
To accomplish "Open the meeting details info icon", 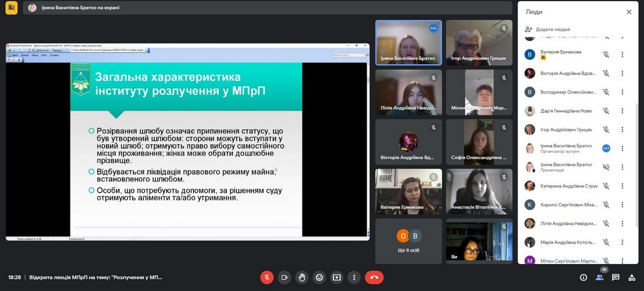I will click(x=584, y=277).
